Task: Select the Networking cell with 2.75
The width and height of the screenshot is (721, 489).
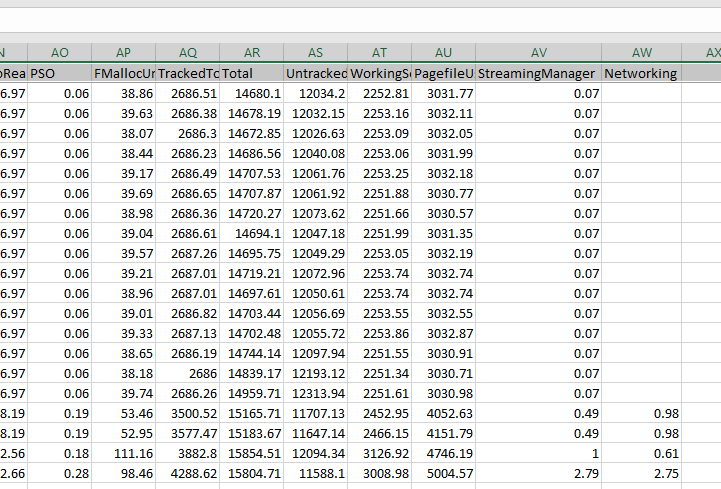Action: (x=641, y=473)
